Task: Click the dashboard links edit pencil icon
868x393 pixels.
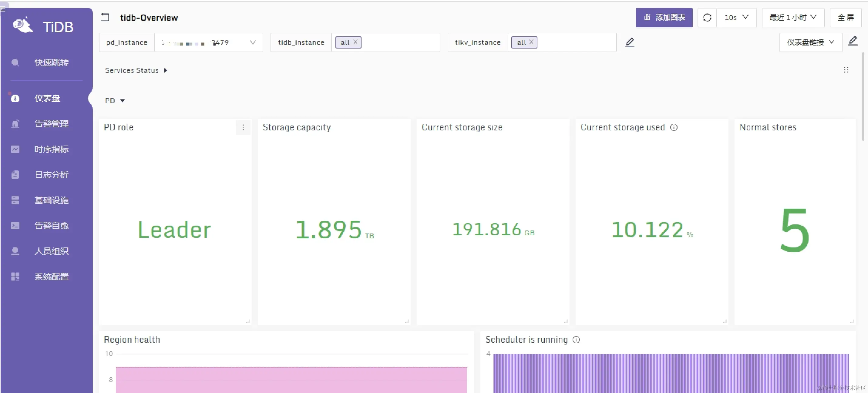Action: point(853,41)
